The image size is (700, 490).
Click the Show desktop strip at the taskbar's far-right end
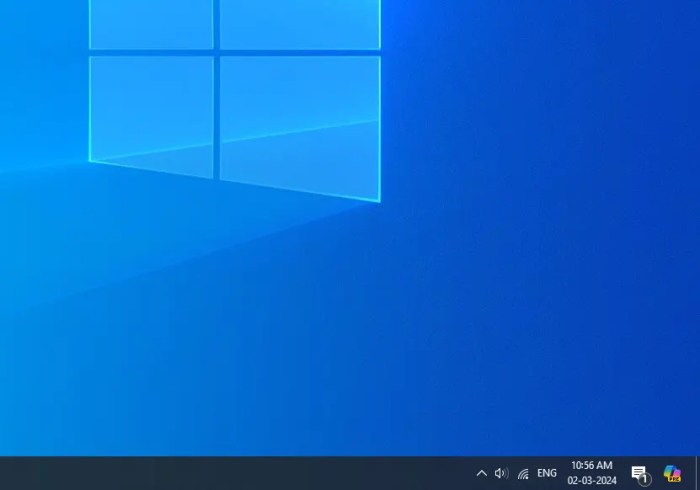pos(697,473)
